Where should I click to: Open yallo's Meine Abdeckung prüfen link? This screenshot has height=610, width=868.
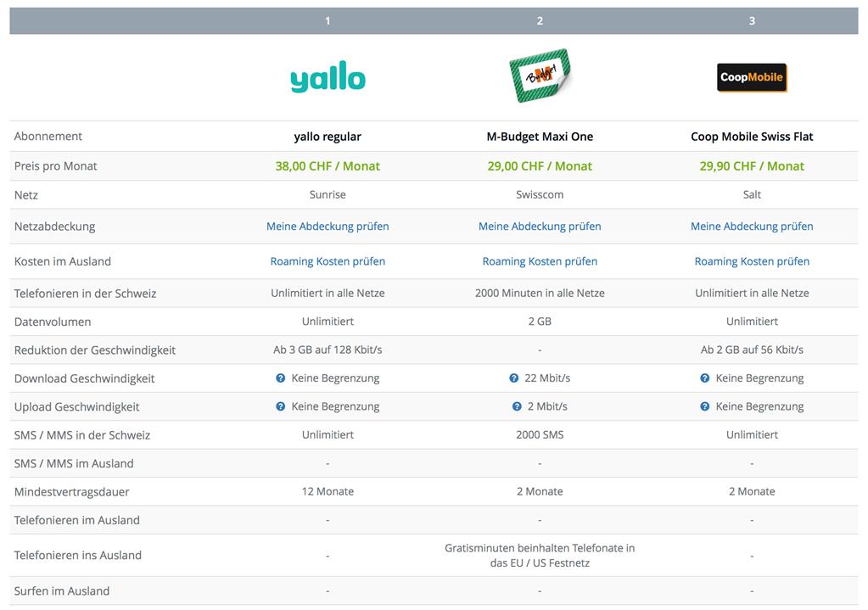pyautogui.click(x=328, y=227)
